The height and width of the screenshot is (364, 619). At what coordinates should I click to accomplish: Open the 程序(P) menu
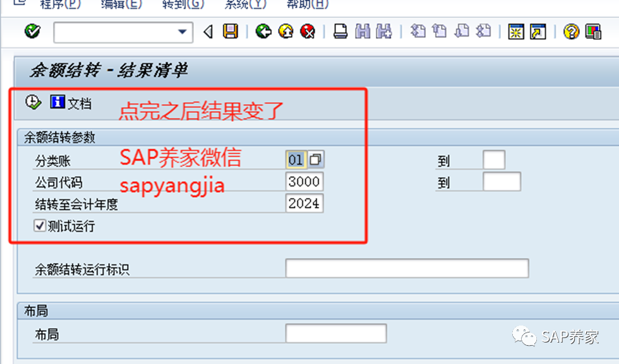click(60, 4)
